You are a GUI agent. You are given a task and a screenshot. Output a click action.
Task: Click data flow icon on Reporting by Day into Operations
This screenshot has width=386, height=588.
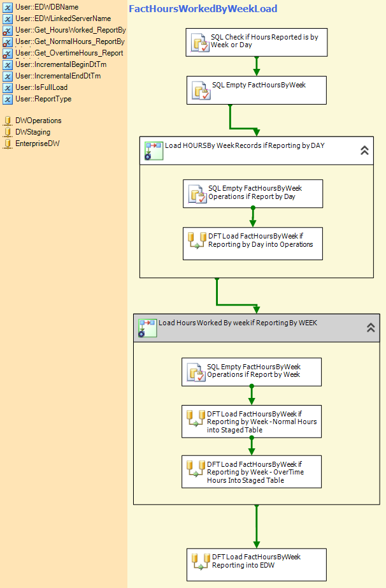[197, 240]
